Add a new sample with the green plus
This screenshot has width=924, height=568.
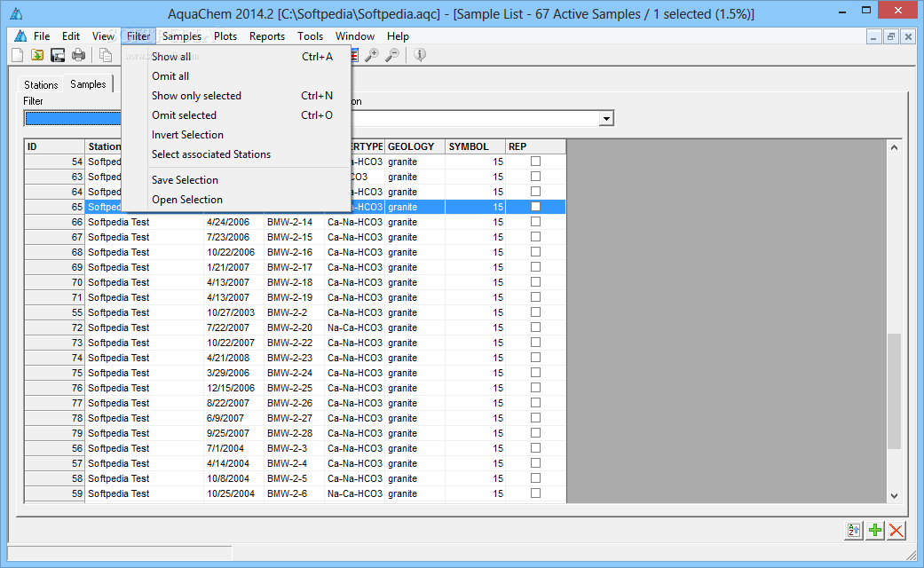(x=875, y=531)
